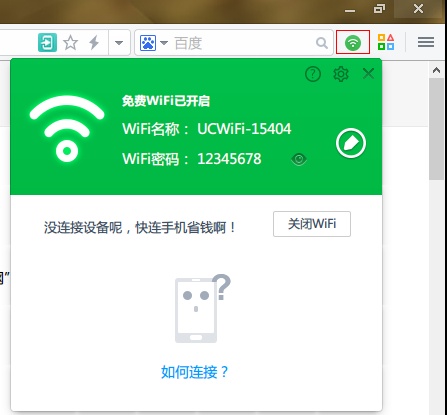Screen dimensions: 447x415
Task: Click the search magnifier icon
Action: (x=322, y=43)
